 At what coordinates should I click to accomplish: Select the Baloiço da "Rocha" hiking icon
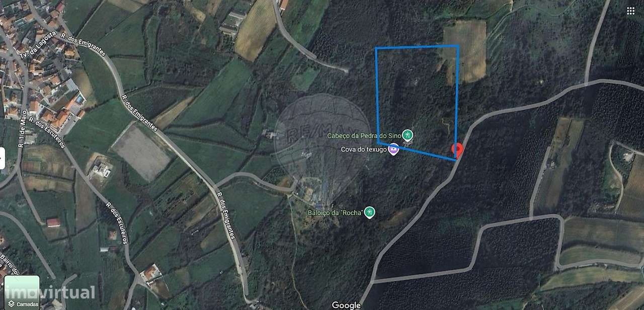[x=370, y=212]
